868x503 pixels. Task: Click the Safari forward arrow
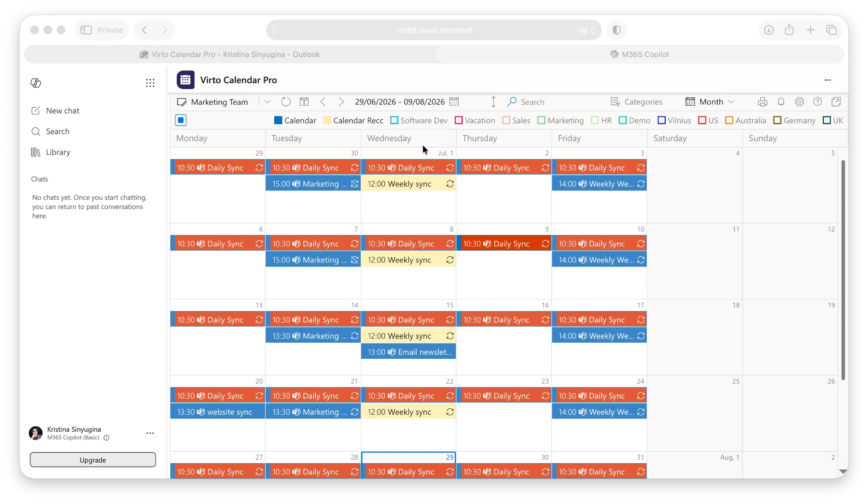tap(164, 30)
